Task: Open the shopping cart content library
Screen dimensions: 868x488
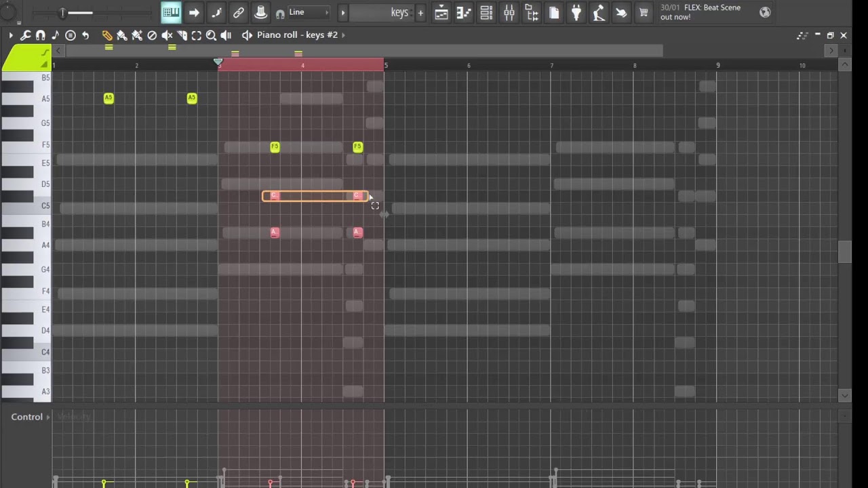Action: [x=644, y=12]
